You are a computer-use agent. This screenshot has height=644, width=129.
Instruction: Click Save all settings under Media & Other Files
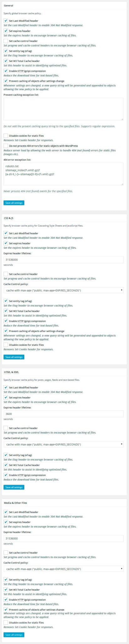point(14,635)
